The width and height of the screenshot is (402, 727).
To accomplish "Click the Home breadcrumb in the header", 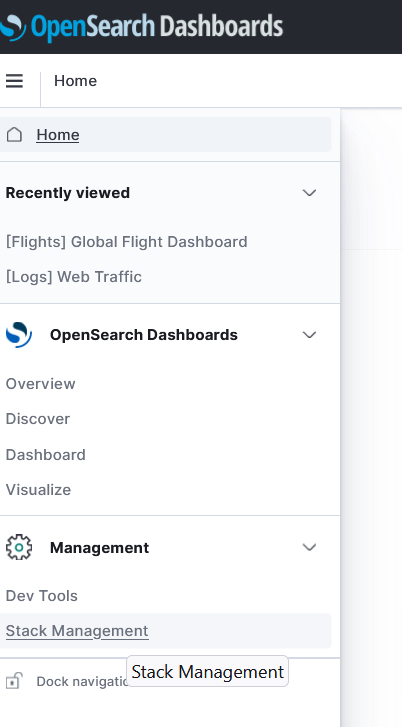I will [x=76, y=81].
